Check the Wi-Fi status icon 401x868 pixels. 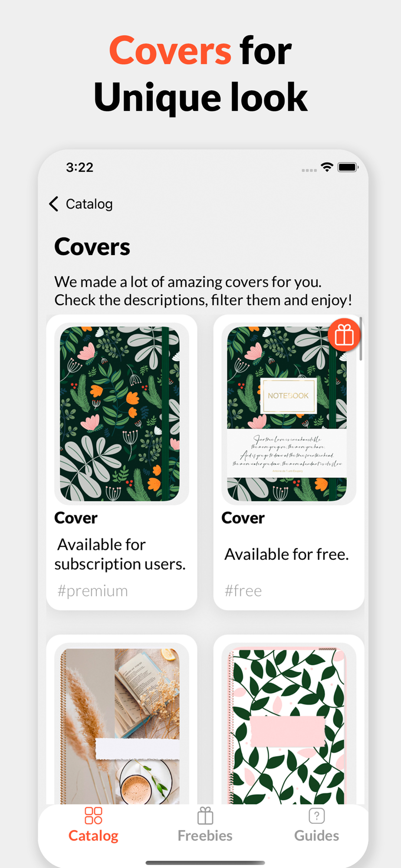click(327, 167)
